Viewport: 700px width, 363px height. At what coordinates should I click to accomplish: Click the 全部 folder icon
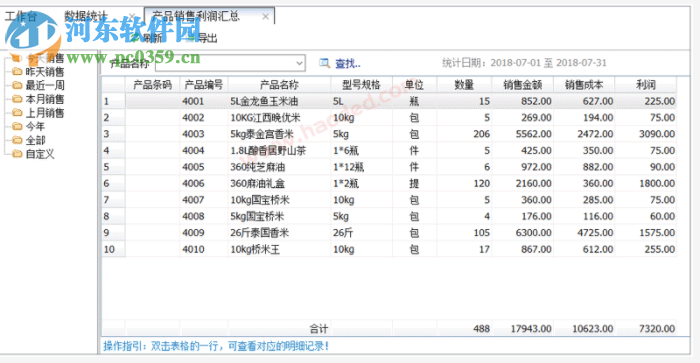[x=17, y=140]
